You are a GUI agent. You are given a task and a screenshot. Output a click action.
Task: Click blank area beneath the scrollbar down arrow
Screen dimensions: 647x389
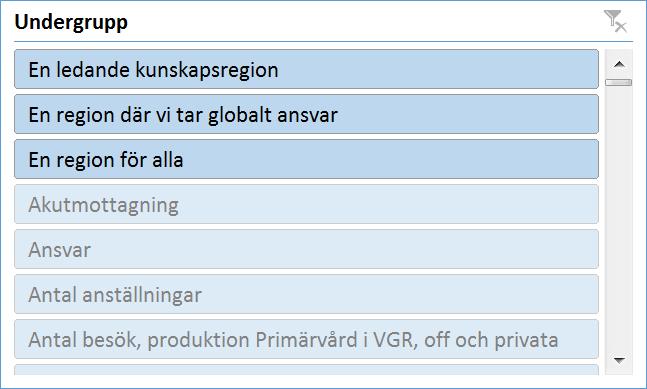619,380
